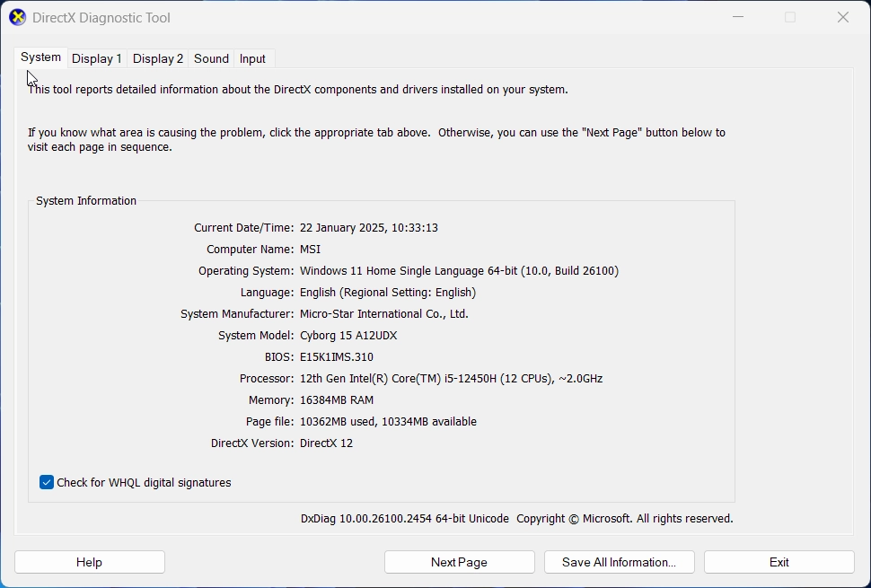Click the Next Page button
The image size is (871, 588).
pyautogui.click(x=460, y=562)
